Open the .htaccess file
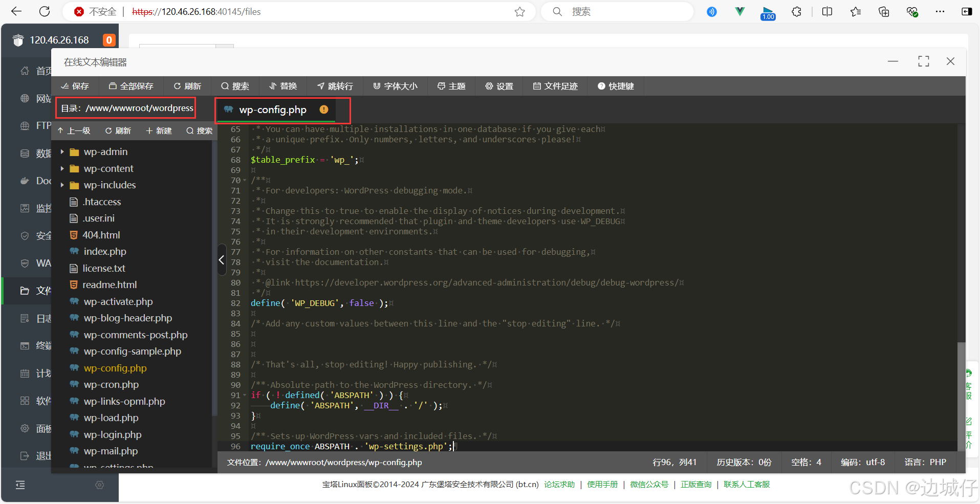This screenshot has width=980, height=504. tap(101, 202)
